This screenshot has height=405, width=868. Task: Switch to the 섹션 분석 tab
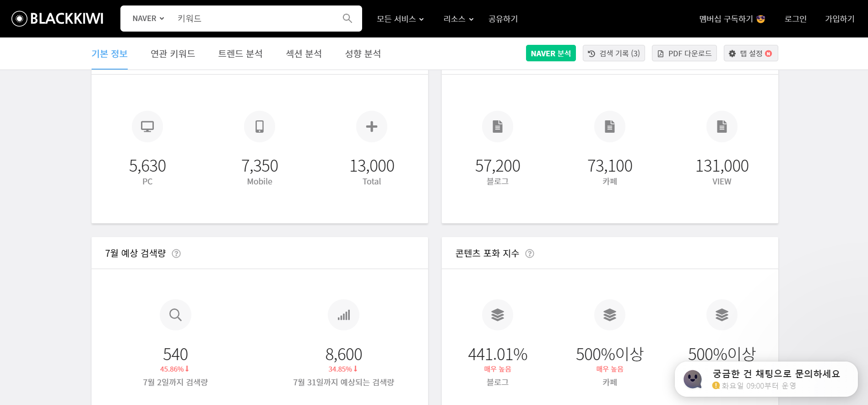304,54
